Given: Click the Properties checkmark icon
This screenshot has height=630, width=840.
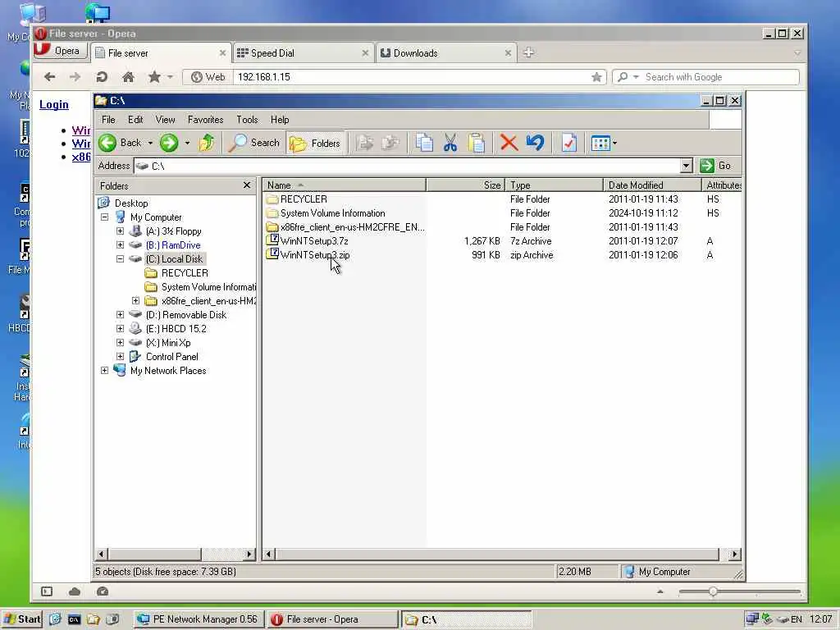Looking at the screenshot, I should 568,143.
